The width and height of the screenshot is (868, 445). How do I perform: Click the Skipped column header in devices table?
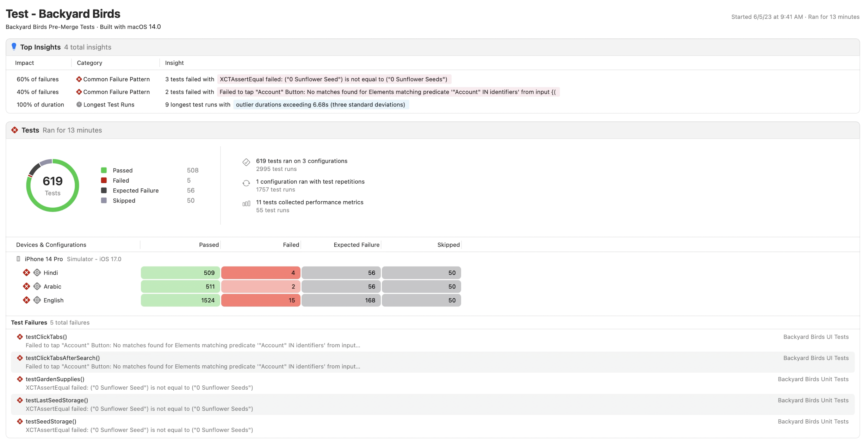pos(448,245)
